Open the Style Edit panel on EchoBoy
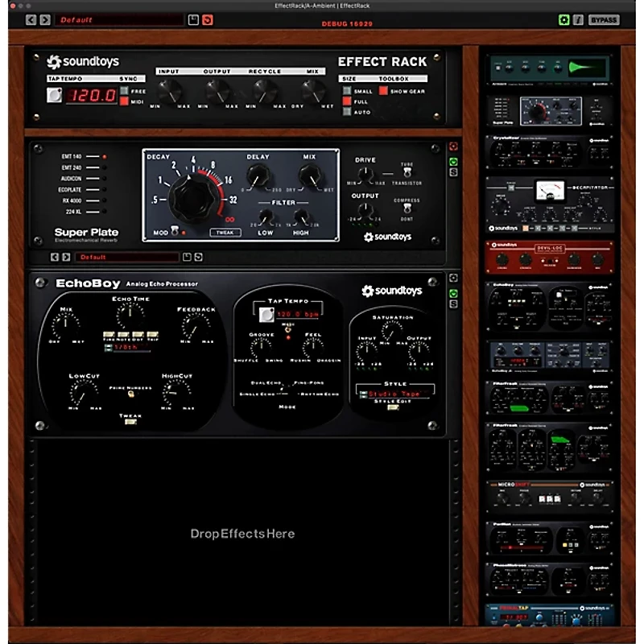The width and height of the screenshot is (644, 644). tap(391, 407)
